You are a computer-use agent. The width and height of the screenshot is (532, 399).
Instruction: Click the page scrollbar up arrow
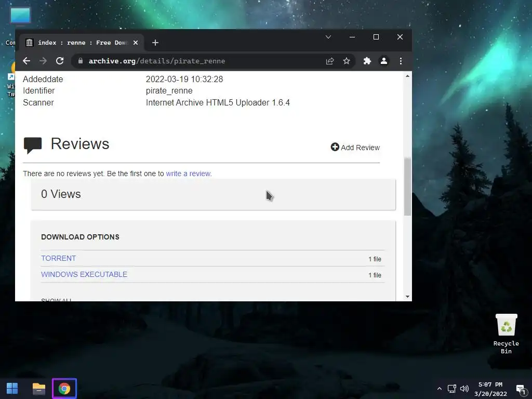pos(407,76)
